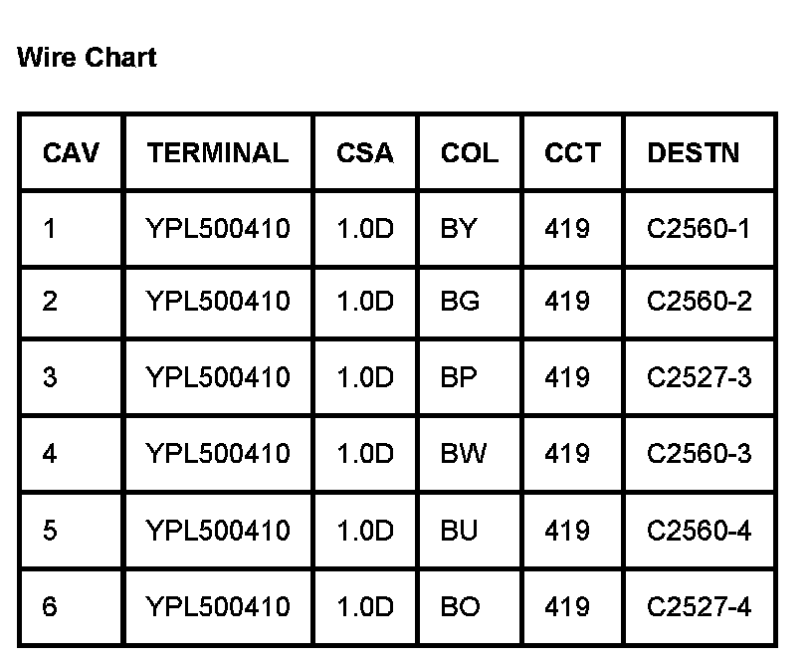Image resolution: width=812 pixels, height=661 pixels.
Task: Click the BG wire colour cell
Action: [x=460, y=301]
